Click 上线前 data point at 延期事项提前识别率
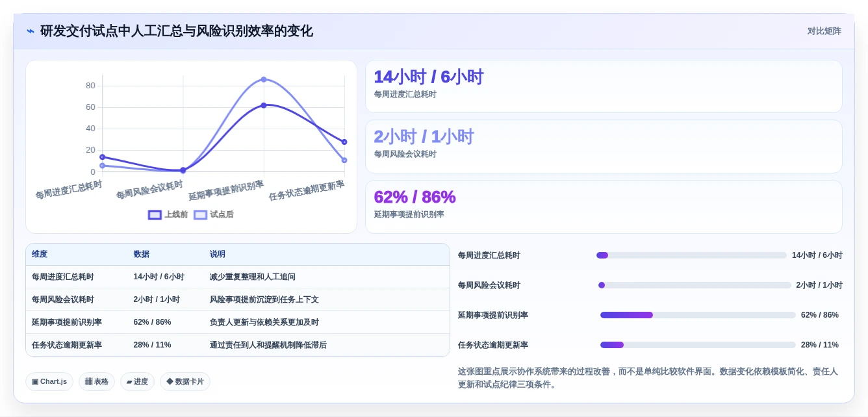 pos(264,105)
